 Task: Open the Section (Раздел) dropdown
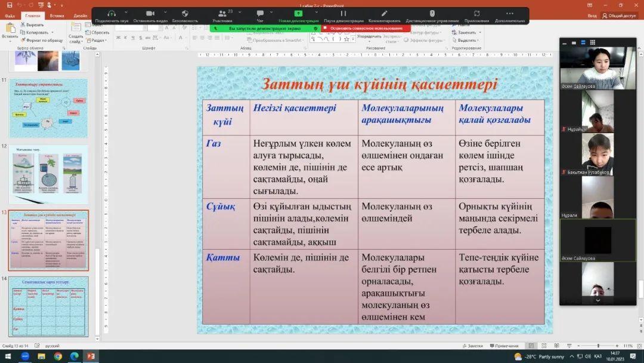point(97,40)
